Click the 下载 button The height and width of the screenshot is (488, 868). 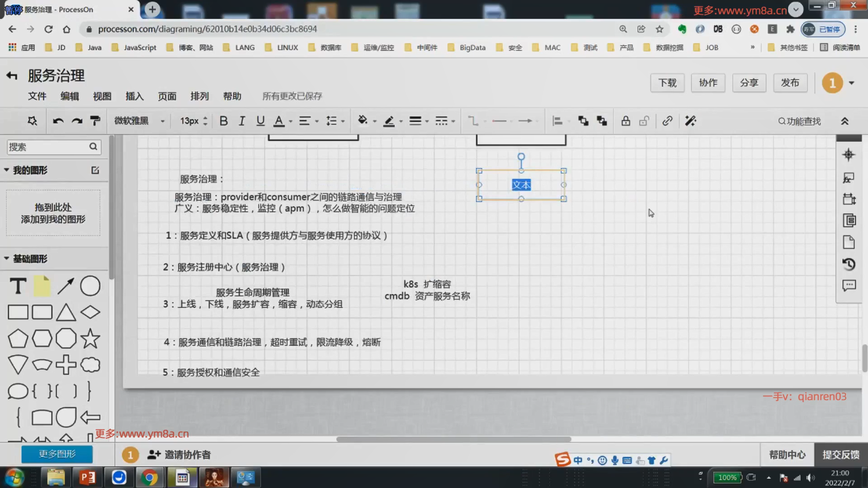tap(667, 83)
